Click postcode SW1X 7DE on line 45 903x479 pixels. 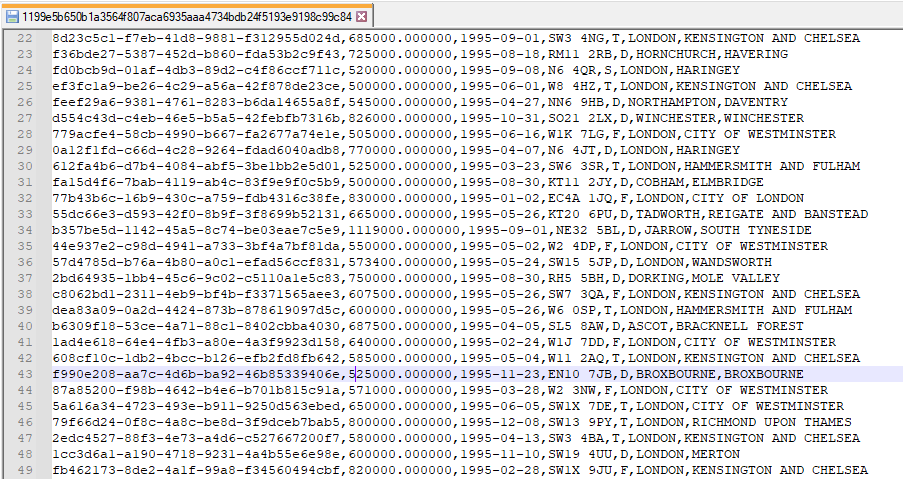click(580, 406)
